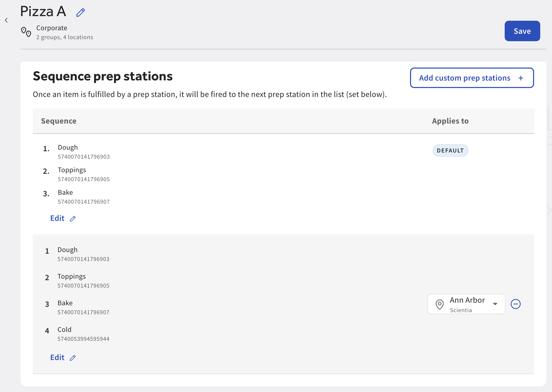
Task: Click ID 5740053994595944 under Cold
Action: (x=83, y=339)
